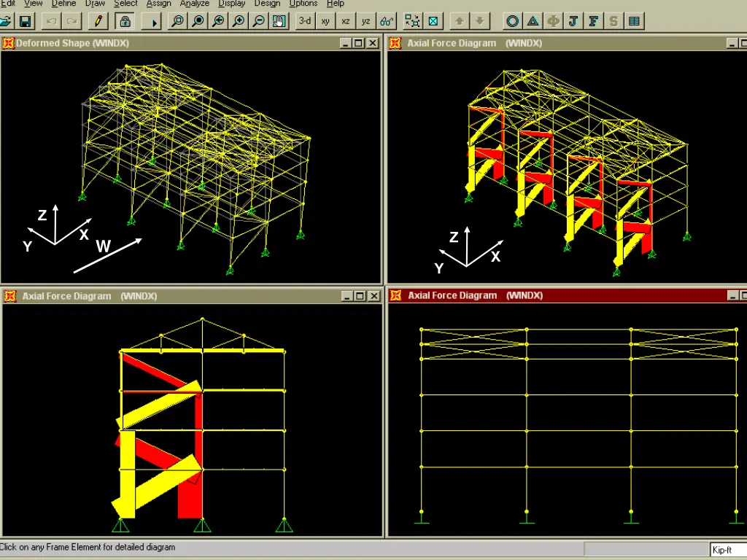747x560 pixels.
Task: Set view to yz plane
Action: point(366,21)
